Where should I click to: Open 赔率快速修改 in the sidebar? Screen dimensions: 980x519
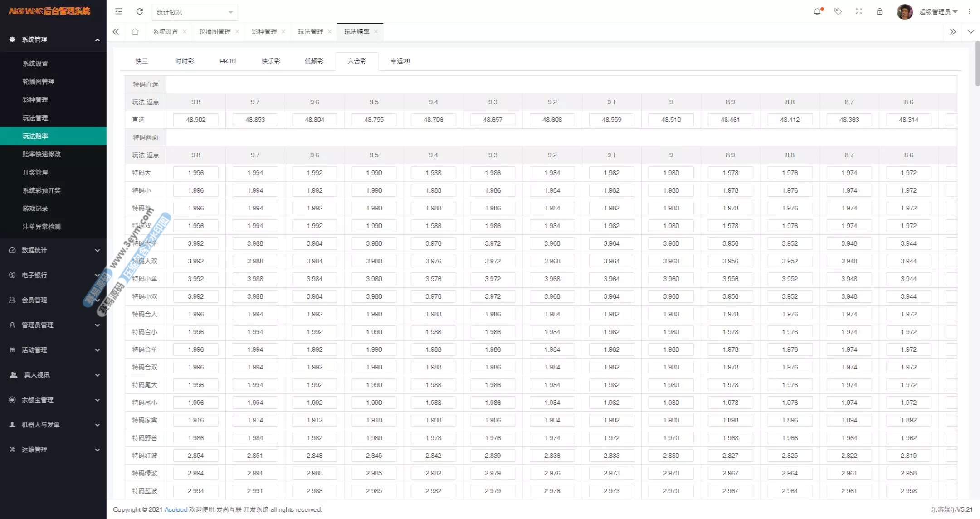42,154
